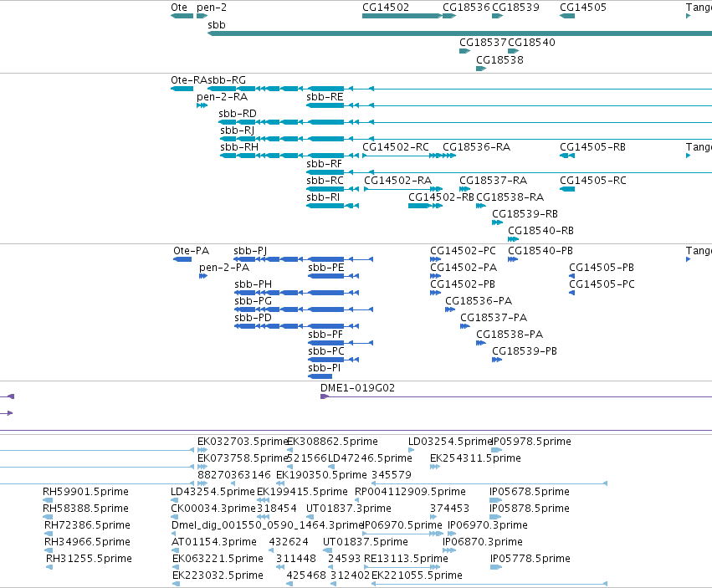This screenshot has width=712, height=588.
Task: Select the LD03254.5prime EST label
Action: pyautogui.click(x=450, y=442)
